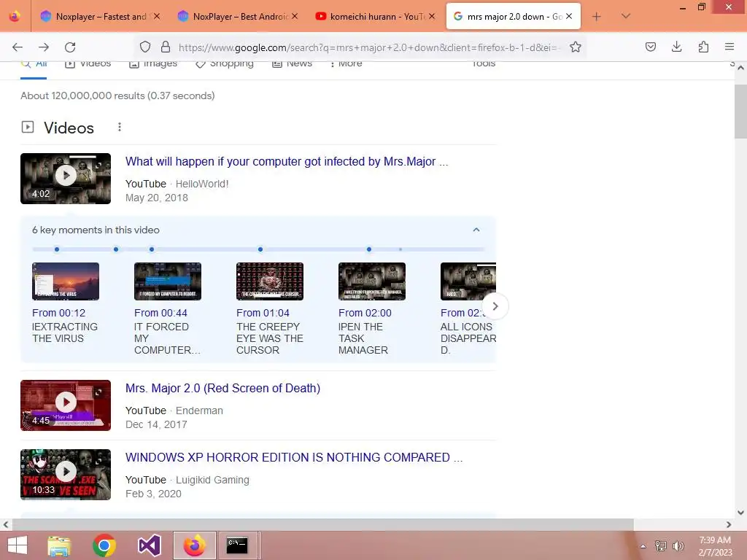Open 'WINDOWS XP HORROR EDITION IS NOTHING COMPARED' link
747x560 pixels.
(x=294, y=457)
